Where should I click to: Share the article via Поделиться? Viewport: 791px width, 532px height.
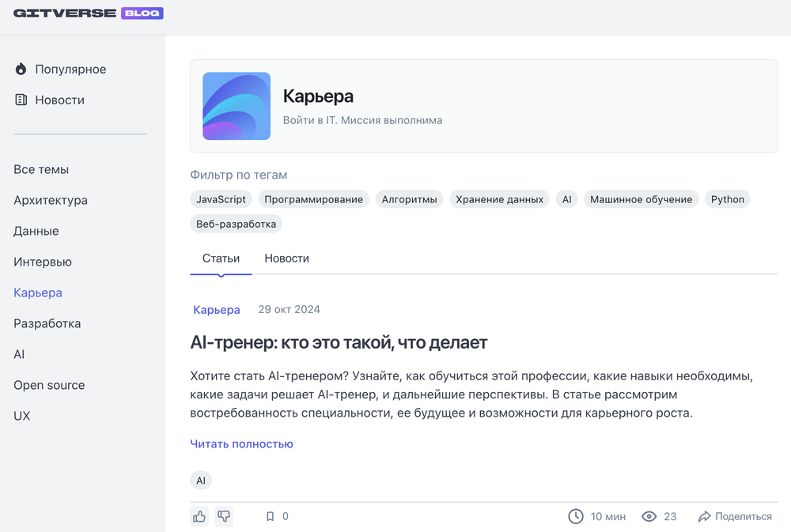point(735,515)
